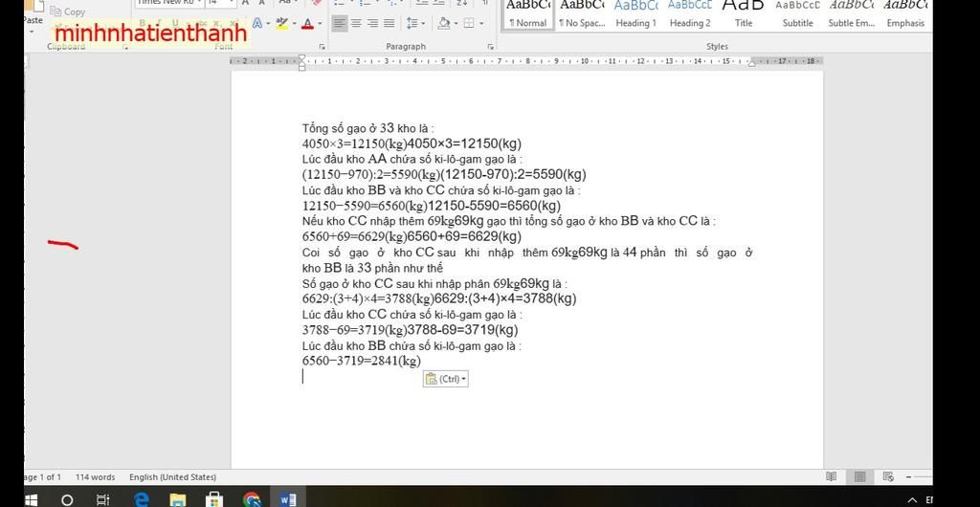Click the line starting "Nếu kho CC nhập thêm"

pos(509,221)
